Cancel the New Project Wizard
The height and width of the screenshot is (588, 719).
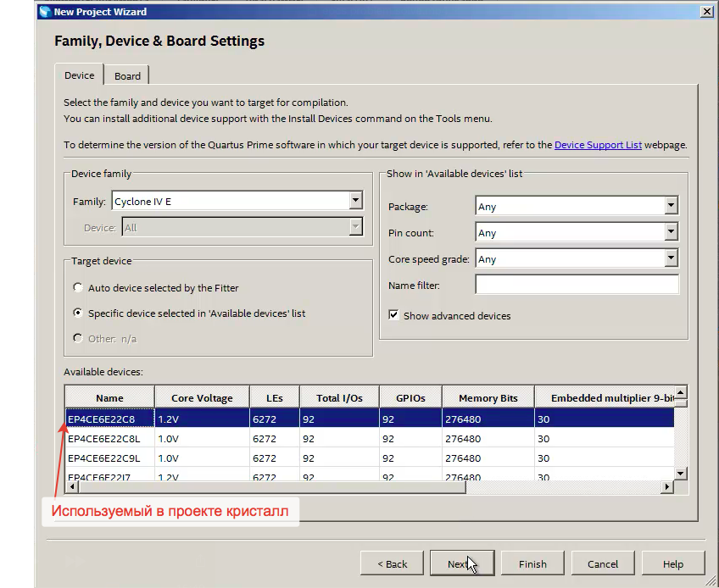pos(603,563)
